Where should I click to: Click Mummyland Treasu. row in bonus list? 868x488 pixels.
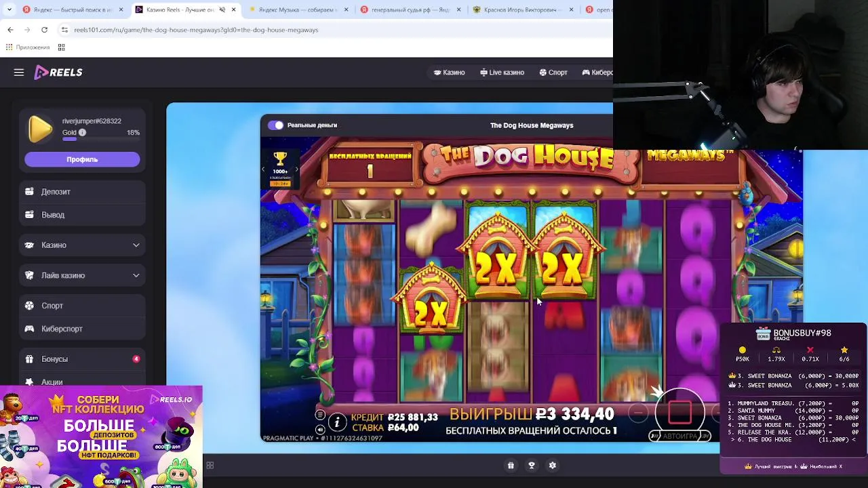(793, 403)
